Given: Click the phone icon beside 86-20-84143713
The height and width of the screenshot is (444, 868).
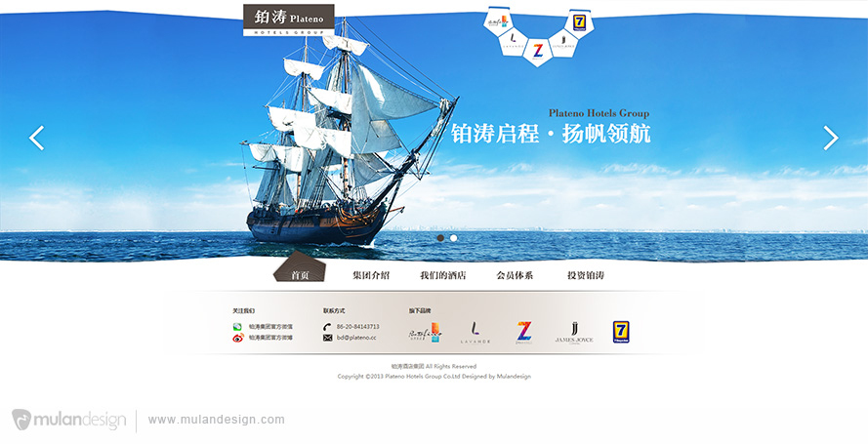Looking at the screenshot, I should pyautogui.click(x=327, y=327).
